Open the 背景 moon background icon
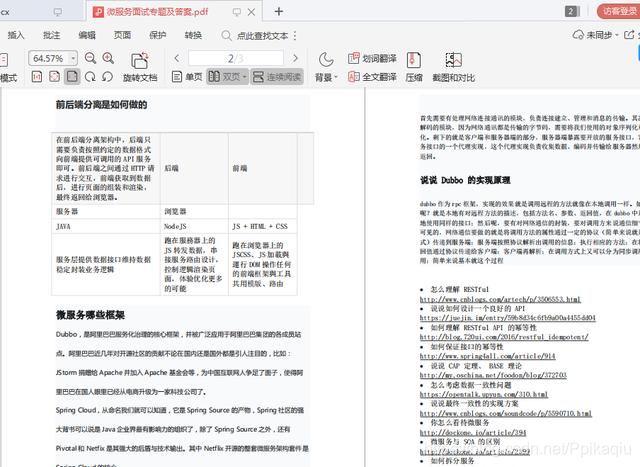 [326, 60]
